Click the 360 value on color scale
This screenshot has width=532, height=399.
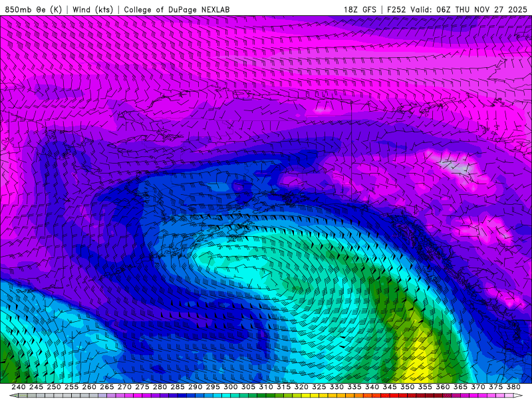click(442, 387)
